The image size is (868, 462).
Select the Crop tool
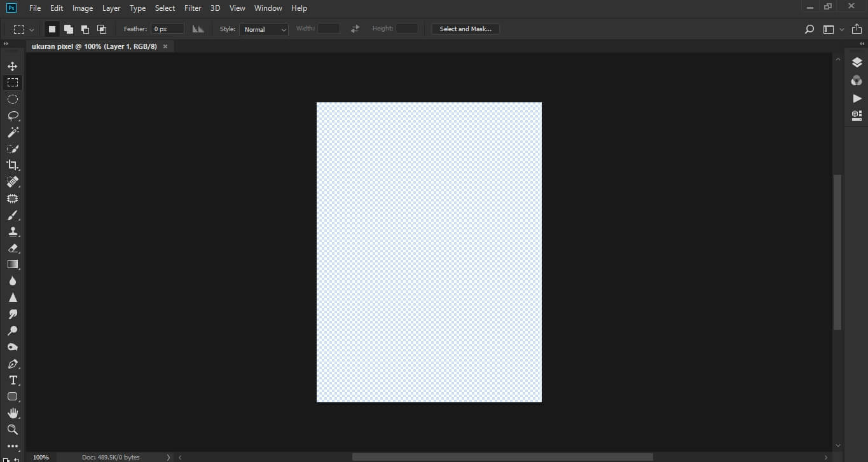[12, 165]
